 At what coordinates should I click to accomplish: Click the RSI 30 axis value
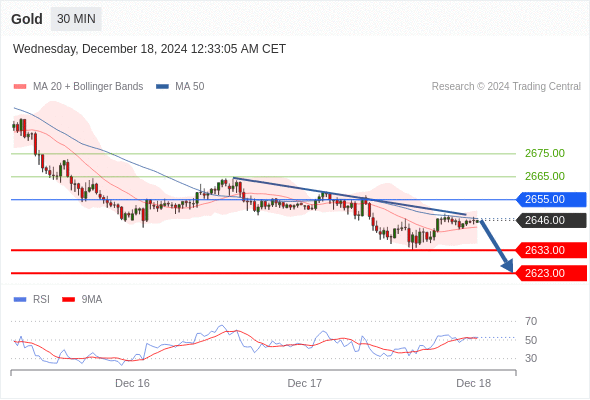531,358
